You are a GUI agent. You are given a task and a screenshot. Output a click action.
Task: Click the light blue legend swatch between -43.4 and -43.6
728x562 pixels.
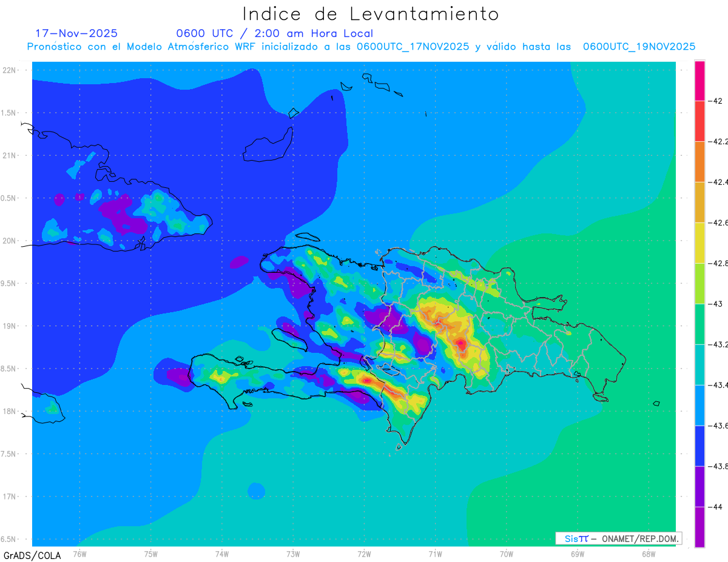tap(699, 406)
